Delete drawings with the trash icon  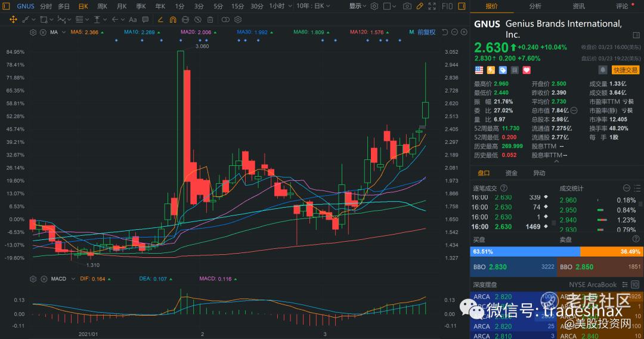pyautogui.click(x=210, y=19)
